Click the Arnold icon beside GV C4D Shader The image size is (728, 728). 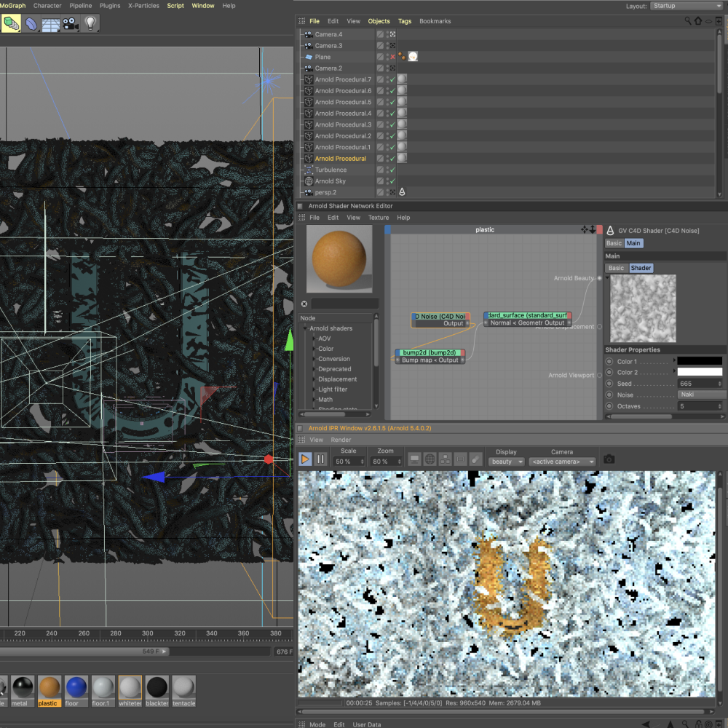click(611, 230)
